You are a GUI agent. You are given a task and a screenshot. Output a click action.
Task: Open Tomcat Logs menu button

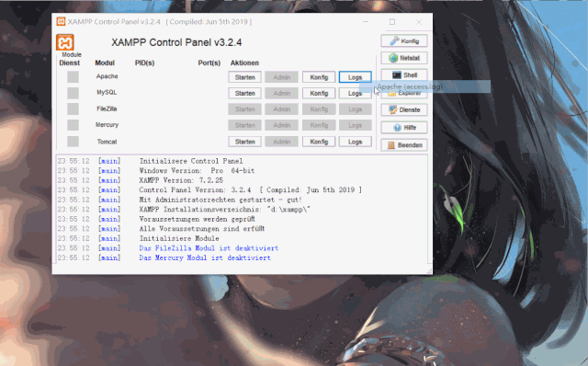click(x=355, y=142)
